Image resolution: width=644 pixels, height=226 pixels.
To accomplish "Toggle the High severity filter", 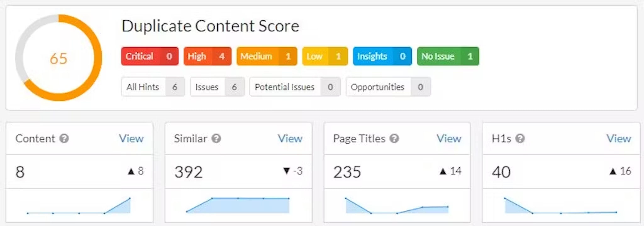I will [207, 56].
